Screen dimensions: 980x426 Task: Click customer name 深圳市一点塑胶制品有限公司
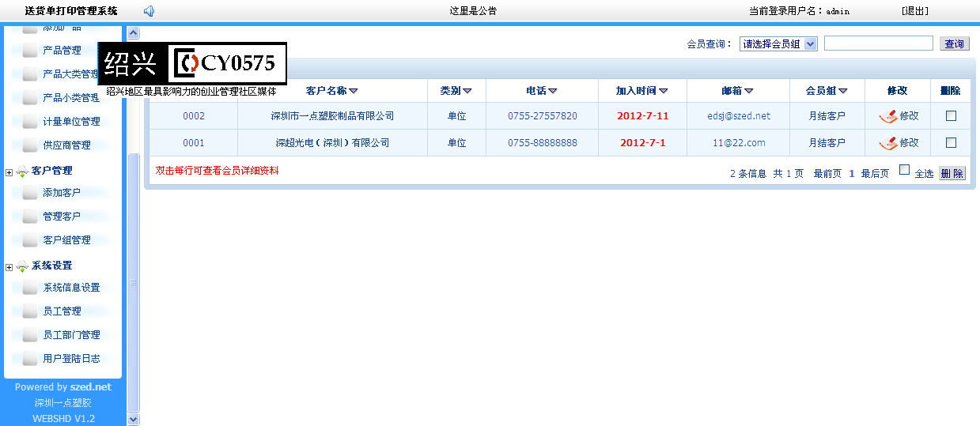332,116
